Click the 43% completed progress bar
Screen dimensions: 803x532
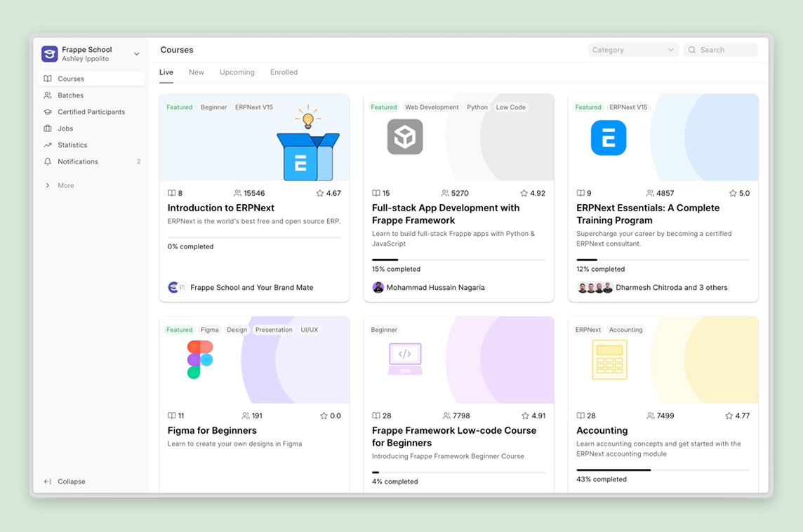pos(663,470)
